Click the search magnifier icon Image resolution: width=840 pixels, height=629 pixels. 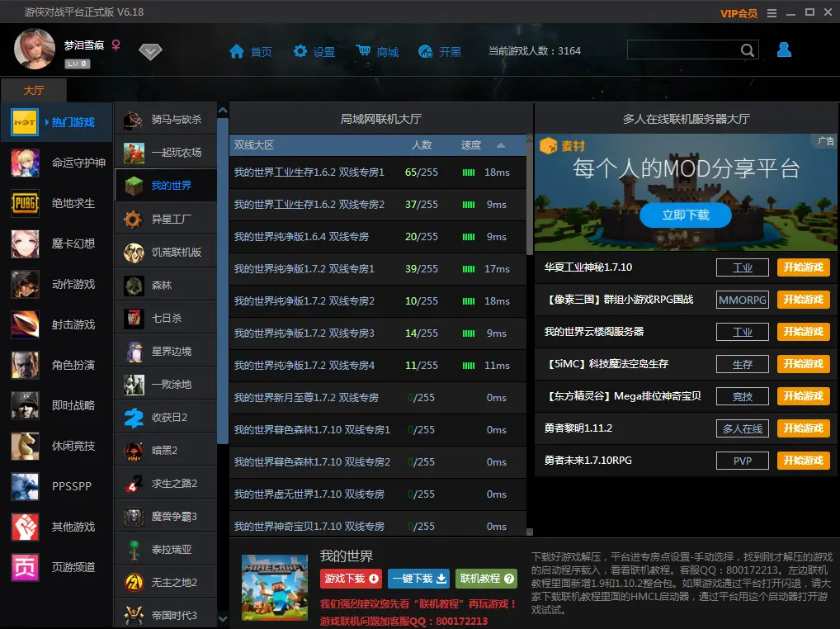coord(748,50)
